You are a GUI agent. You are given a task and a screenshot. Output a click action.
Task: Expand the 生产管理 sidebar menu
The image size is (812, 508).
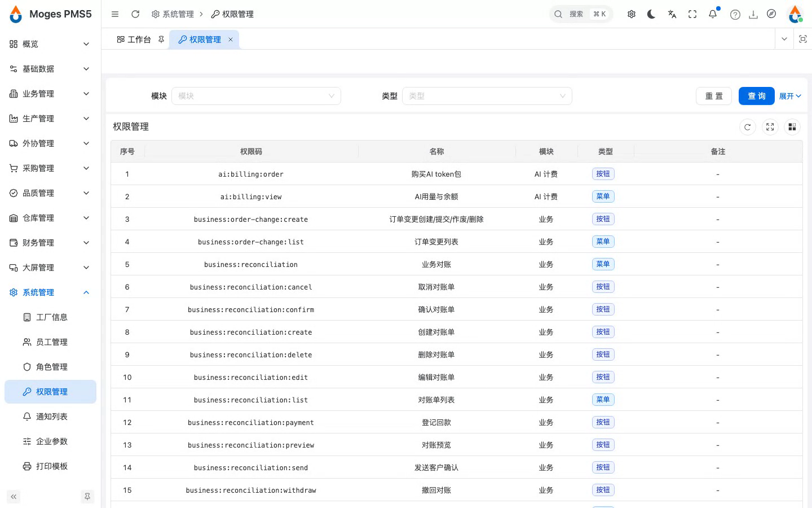[x=50, y=119]
